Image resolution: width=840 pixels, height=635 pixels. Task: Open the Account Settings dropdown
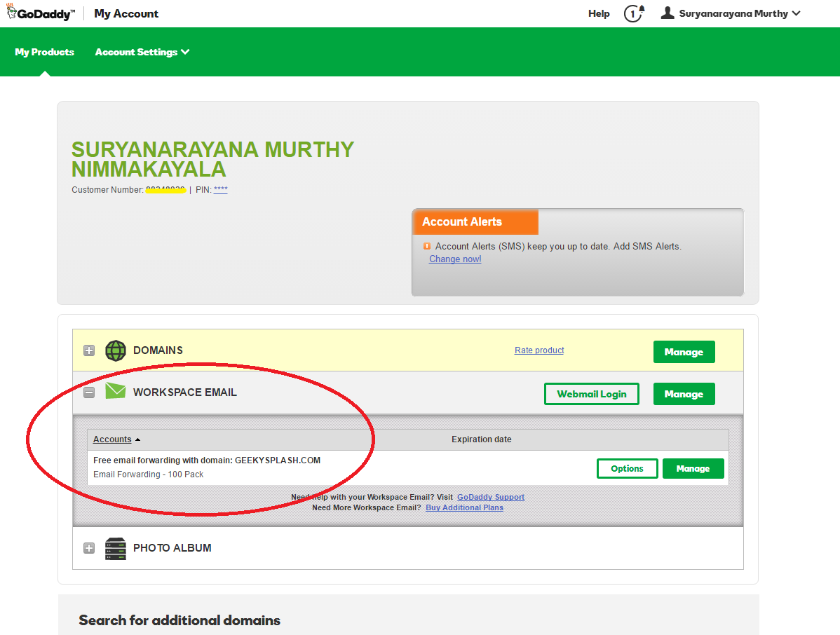click(142, 52)
